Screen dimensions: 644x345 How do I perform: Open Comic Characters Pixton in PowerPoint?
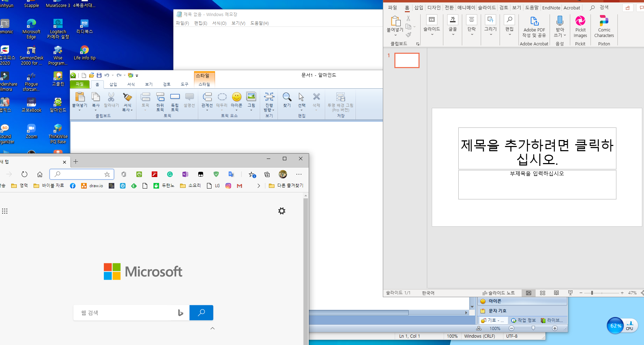coord(604,27)
